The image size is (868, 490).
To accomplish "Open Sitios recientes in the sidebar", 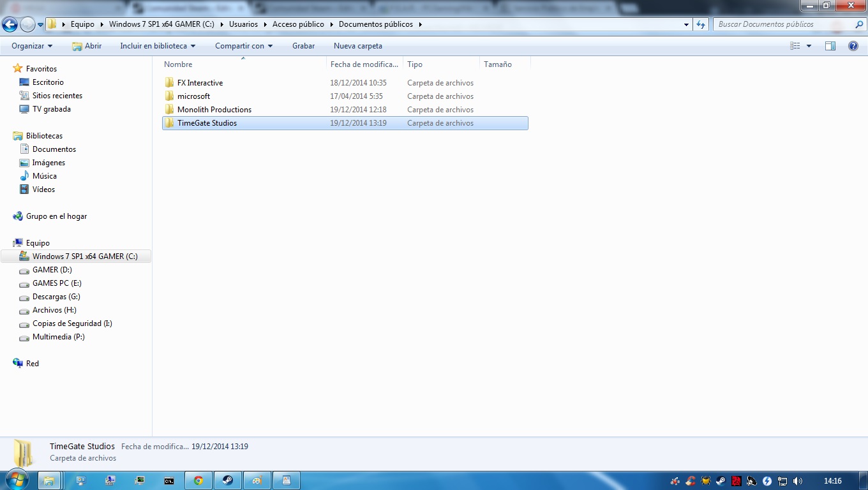I will coord(57,96).
